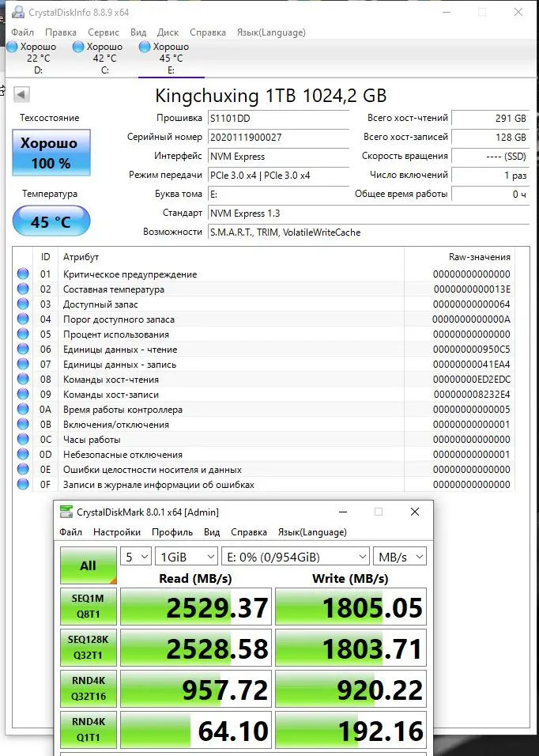This screenshot has width=539, height=756.
Task: Click status orb for attribute 09
Action: pyautogui.click(x=23, y=394)
